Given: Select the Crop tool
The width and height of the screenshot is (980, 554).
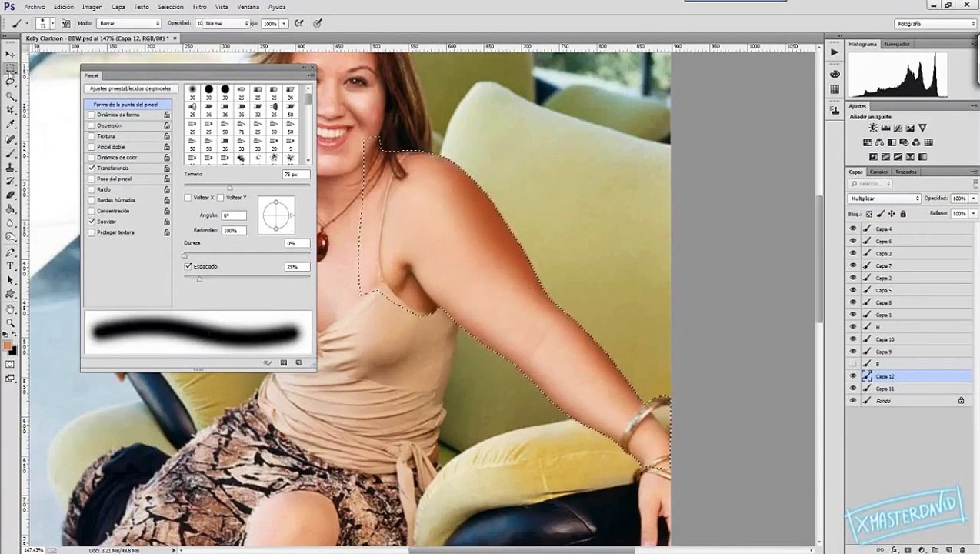Looking at the screenshot, I should [10, 110].
